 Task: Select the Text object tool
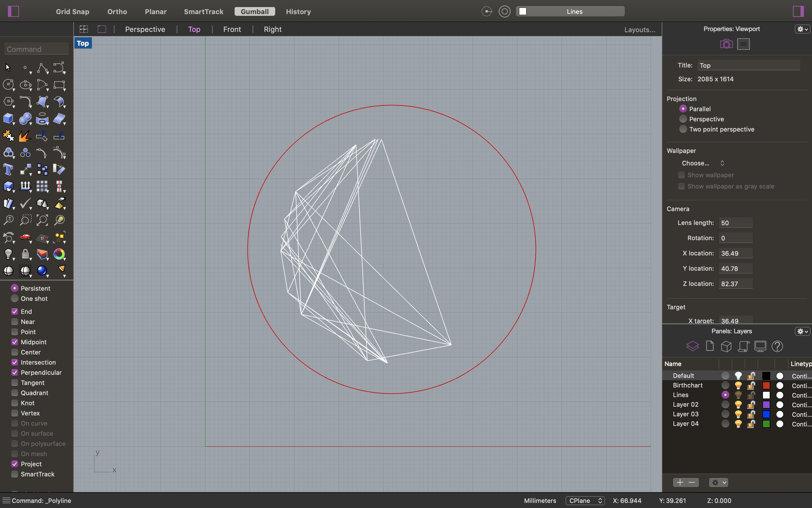(8, 169)
